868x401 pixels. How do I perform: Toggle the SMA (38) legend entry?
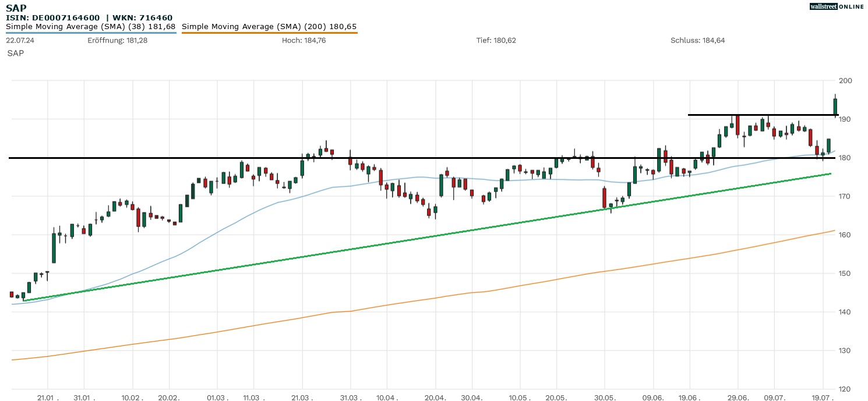91,27
